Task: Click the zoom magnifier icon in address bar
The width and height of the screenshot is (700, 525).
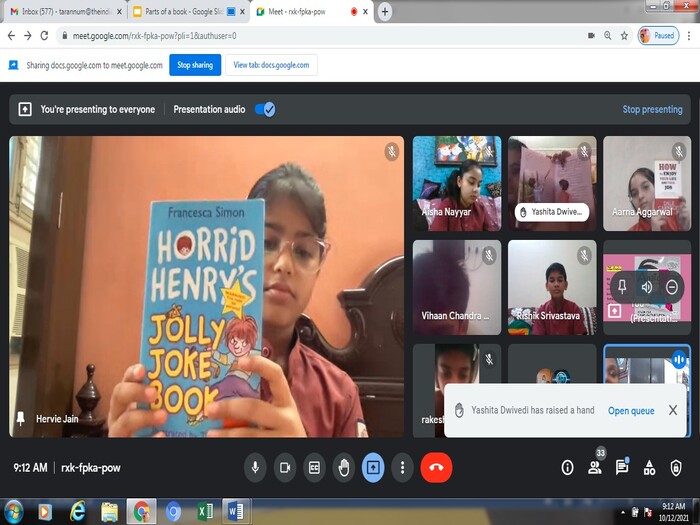Action: 608,36
